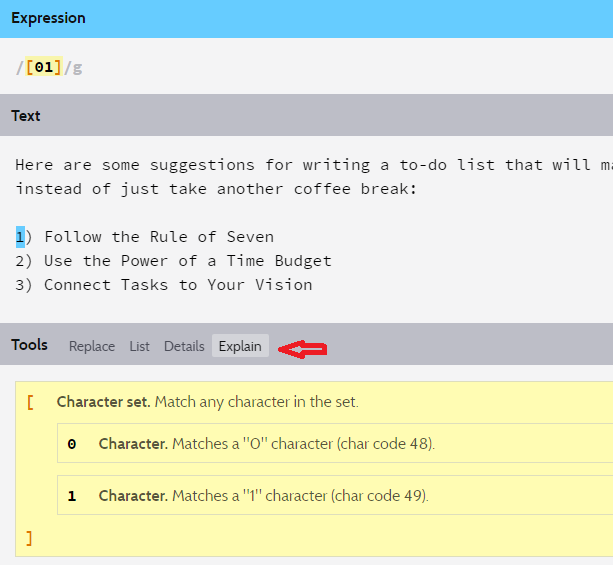Click the g flag after the expression
Image resolution: width=613 pixels, height=565 pixels.
click(78, 68)
